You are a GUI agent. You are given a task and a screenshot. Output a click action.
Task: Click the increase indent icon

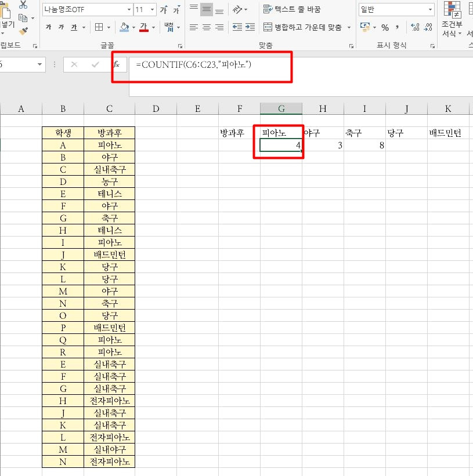[250, 27]
